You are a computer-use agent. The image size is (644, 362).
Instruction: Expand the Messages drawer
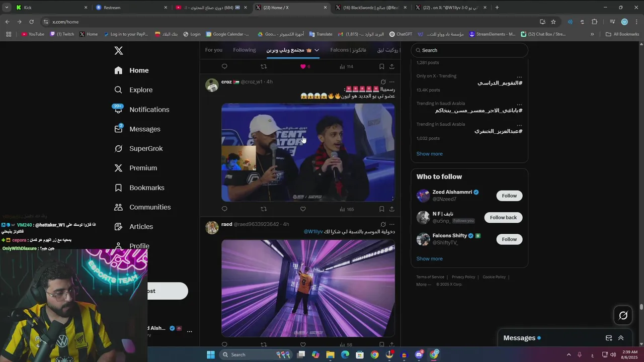click(x=621, y=338)
